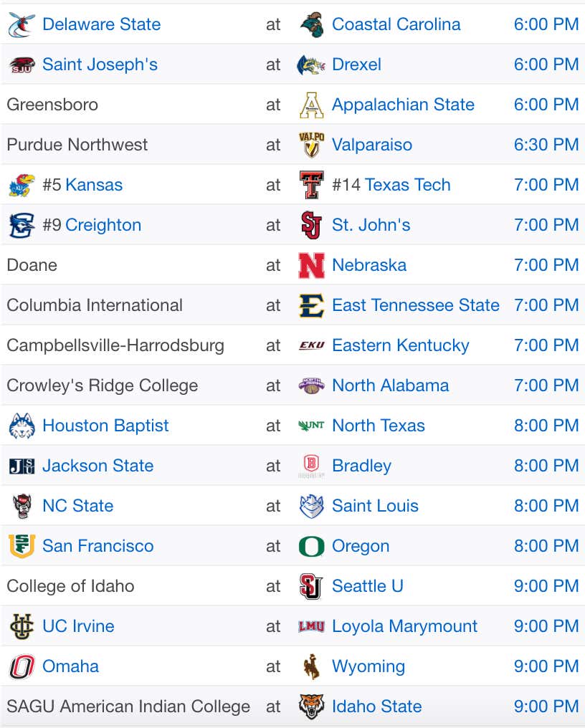This screenshot has width=585, height=728.
Task: Select the Wyoming cowboy logo
Action: [x=311, y=666]
